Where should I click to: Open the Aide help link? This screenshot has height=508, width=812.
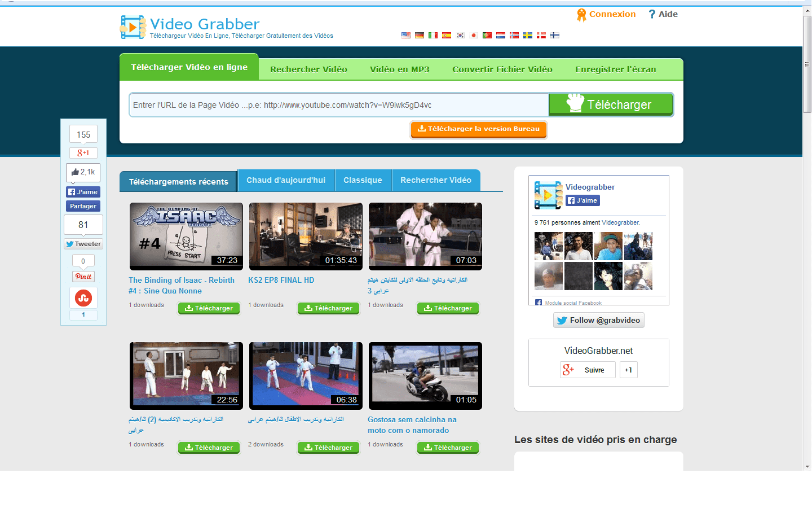click(663, 14)
